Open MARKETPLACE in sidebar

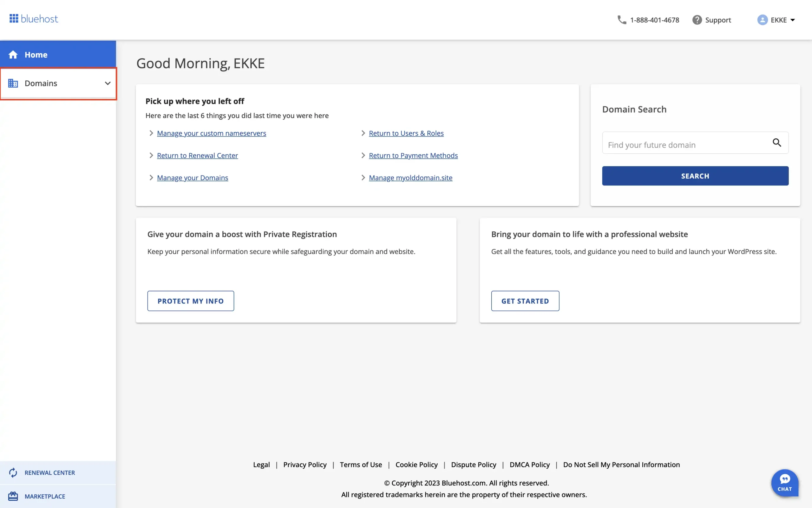[x=58, y=496]
